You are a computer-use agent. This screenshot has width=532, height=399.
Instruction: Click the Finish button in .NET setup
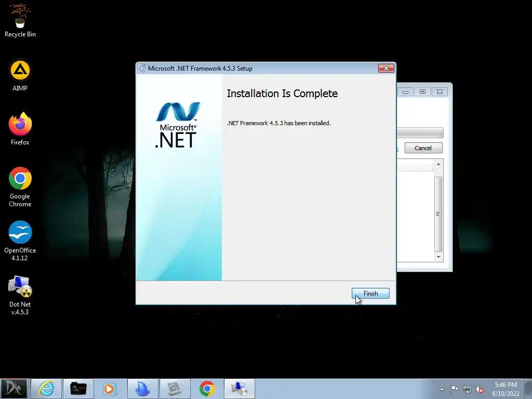point(370,293)
